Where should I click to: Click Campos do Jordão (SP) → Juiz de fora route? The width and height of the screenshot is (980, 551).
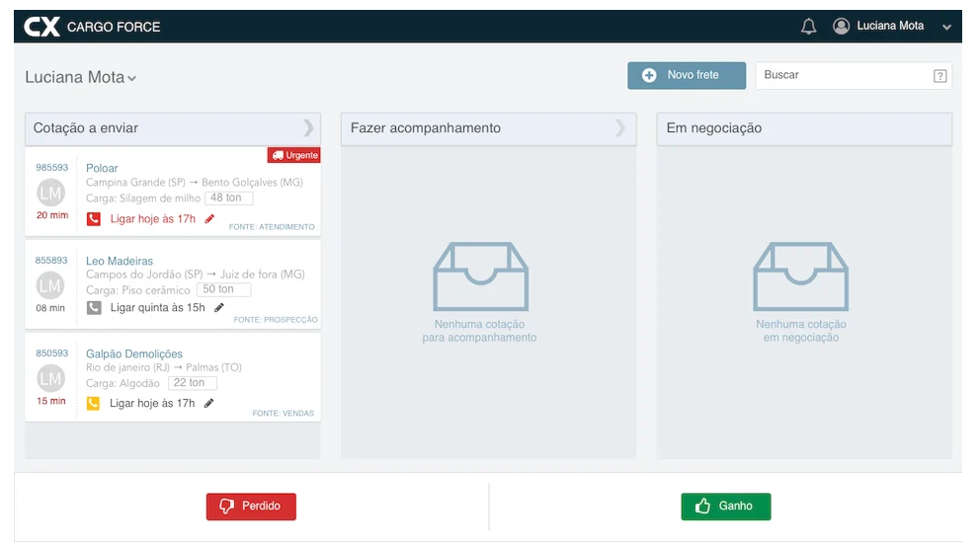tap(196, 275)
